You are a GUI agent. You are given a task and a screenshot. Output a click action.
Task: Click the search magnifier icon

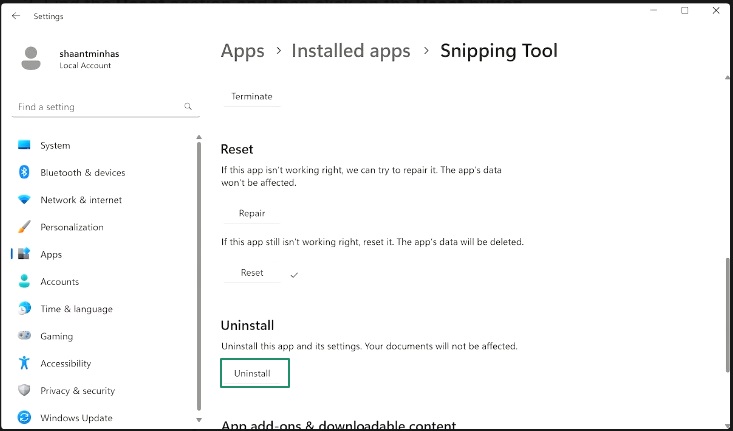[x=188, y=107]
